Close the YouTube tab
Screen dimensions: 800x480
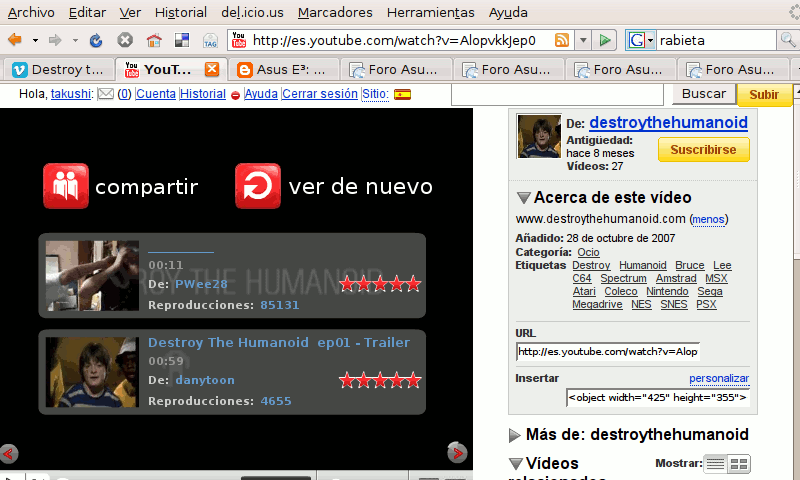click(x=212, y=69)
